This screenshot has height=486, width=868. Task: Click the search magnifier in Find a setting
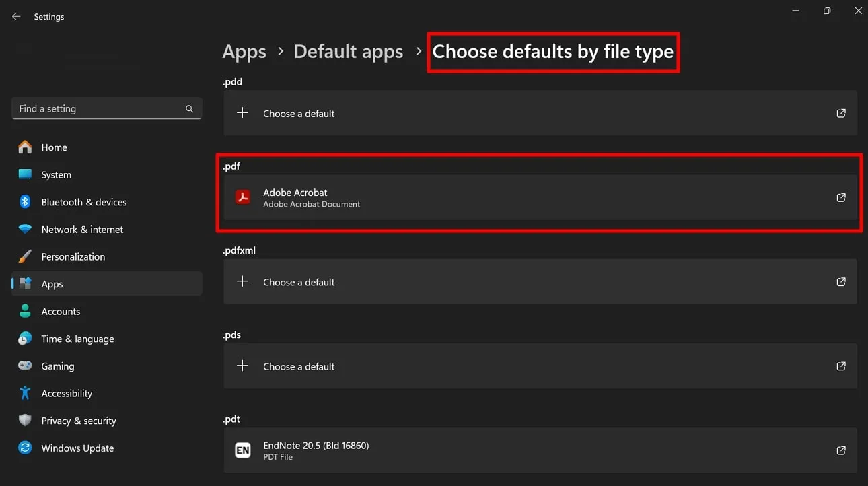pos(189,108)
